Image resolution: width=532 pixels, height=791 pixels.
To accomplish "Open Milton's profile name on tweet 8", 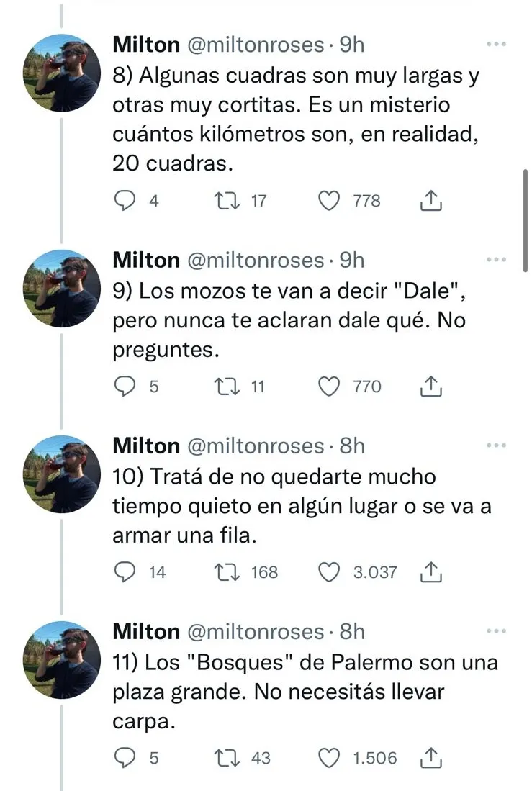I will (146, 45).
